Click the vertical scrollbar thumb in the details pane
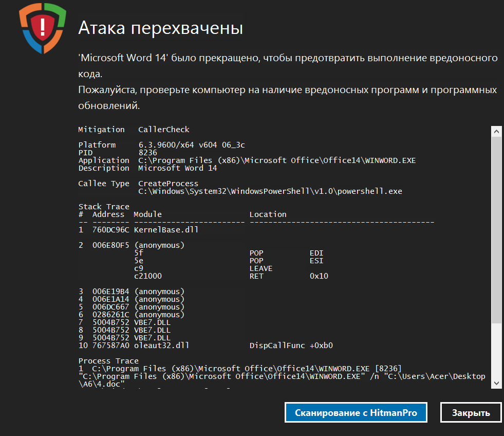The height and width of the screenshot is (436, 504). click(496, 230)
